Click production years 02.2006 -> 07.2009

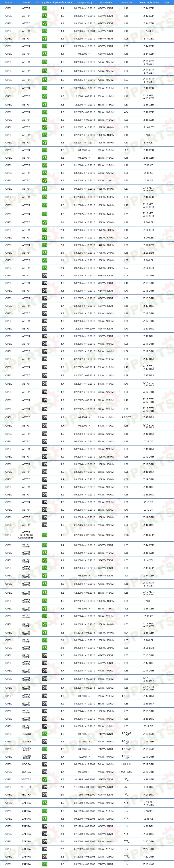pyautogui.click(x=84, y=535)
